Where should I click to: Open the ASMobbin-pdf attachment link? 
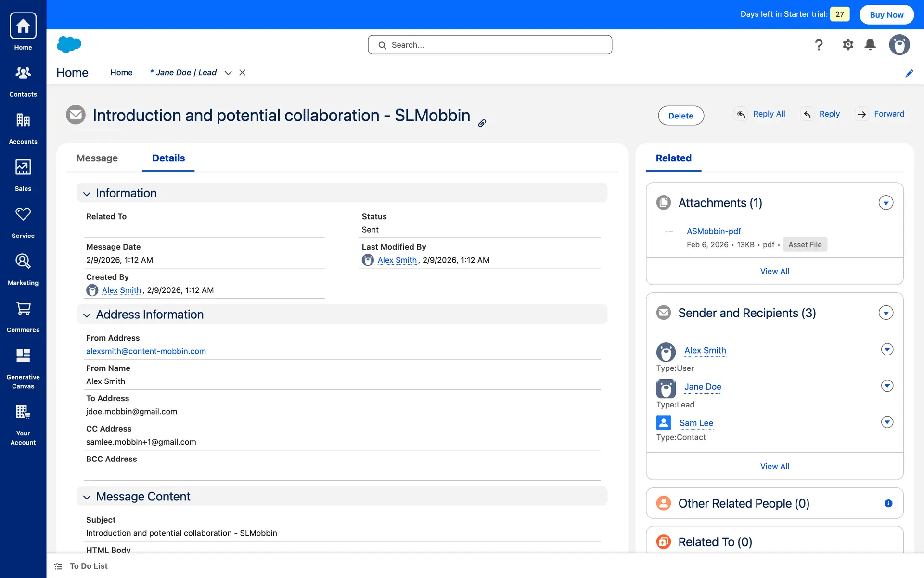pyautogui.click(x=713, y=231)
